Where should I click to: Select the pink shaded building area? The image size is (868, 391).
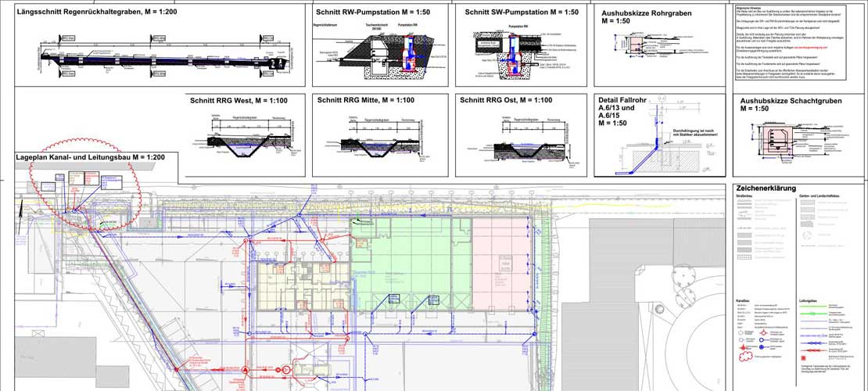500,263
